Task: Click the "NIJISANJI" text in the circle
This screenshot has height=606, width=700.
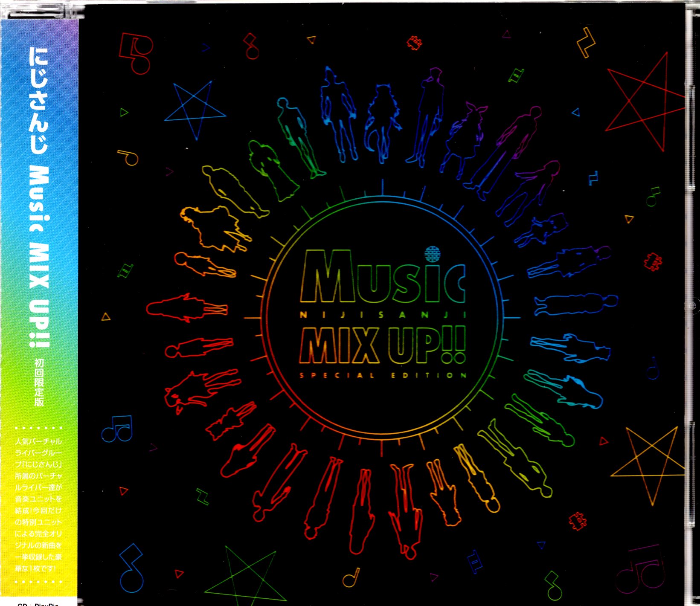Action: (383, 315)
